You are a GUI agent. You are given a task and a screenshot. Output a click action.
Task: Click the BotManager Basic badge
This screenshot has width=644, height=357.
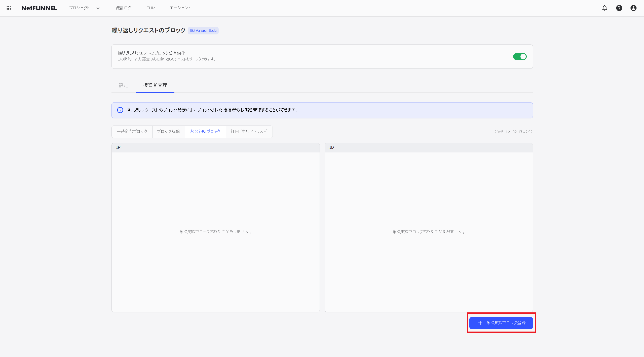[x=203, y=30]
